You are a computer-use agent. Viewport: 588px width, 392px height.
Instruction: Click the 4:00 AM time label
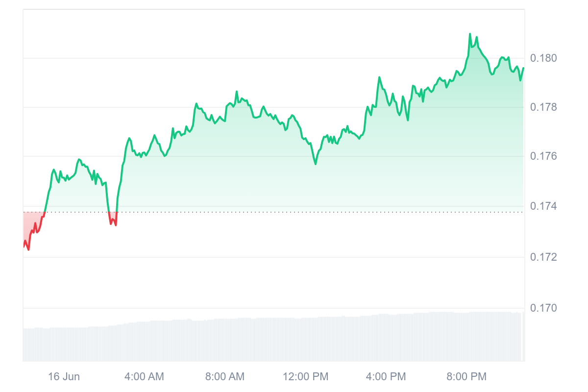145,377
